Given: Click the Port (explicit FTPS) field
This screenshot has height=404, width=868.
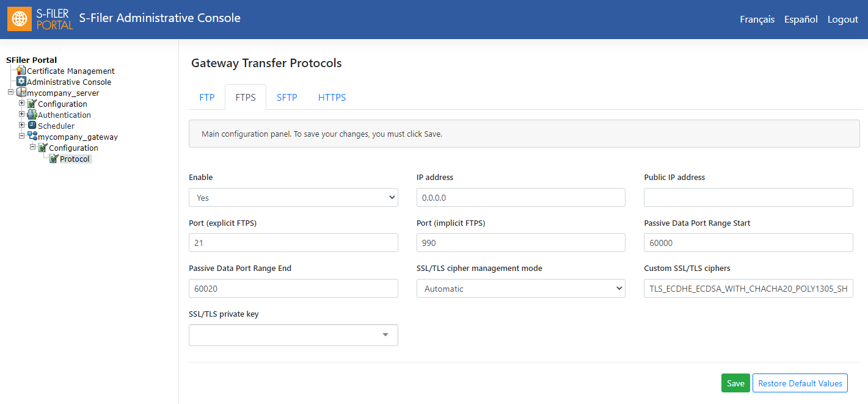Looking at the screenshot, I should click(x=293, y=243).
